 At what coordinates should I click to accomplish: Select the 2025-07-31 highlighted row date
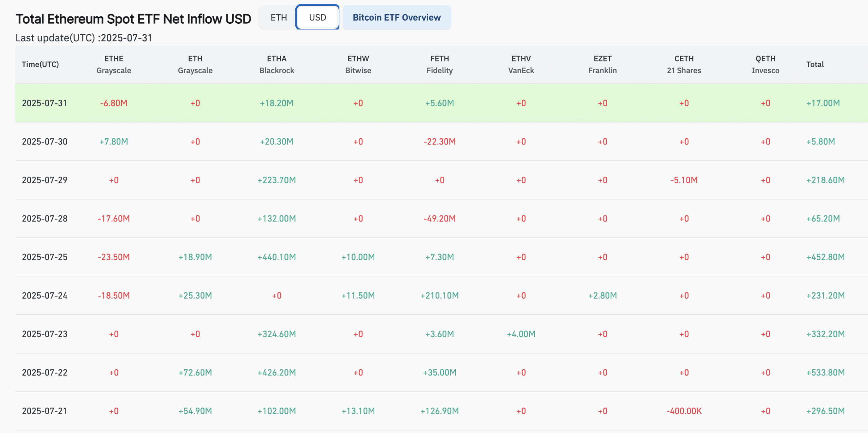[x=44, y=103]
